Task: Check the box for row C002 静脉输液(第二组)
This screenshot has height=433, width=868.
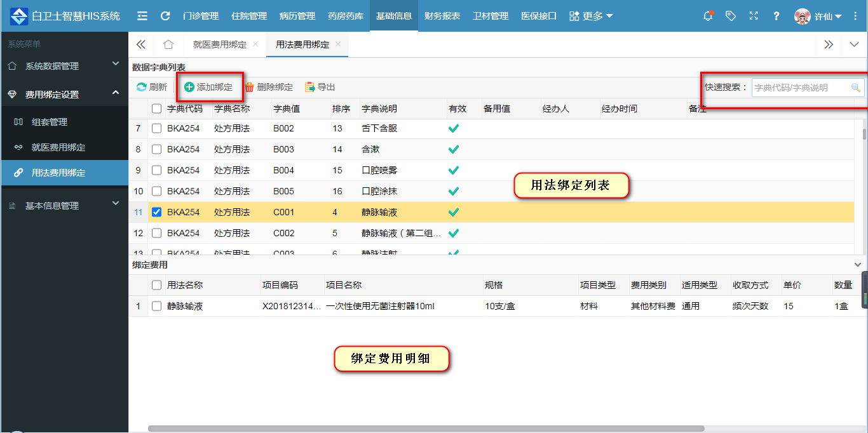Action: [x=157, y=233]
